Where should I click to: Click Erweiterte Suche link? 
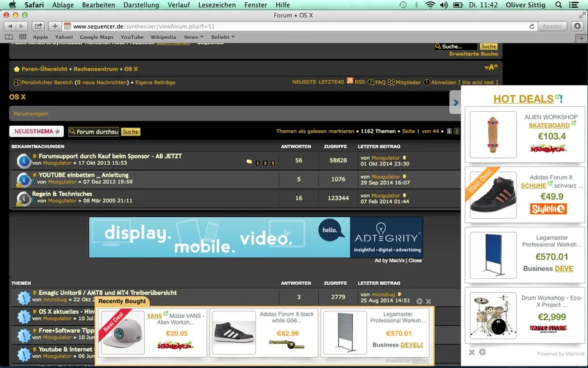pos(473,54)
